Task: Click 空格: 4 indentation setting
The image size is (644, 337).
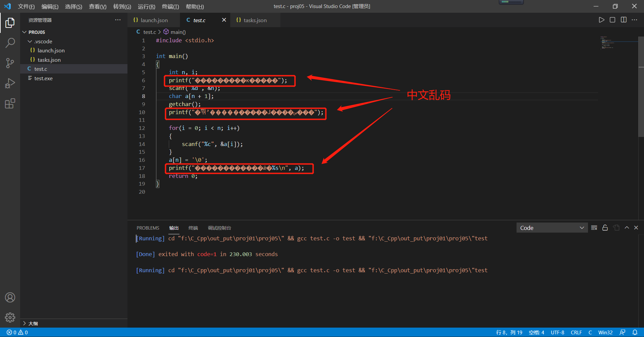Action: coord(536,332)
